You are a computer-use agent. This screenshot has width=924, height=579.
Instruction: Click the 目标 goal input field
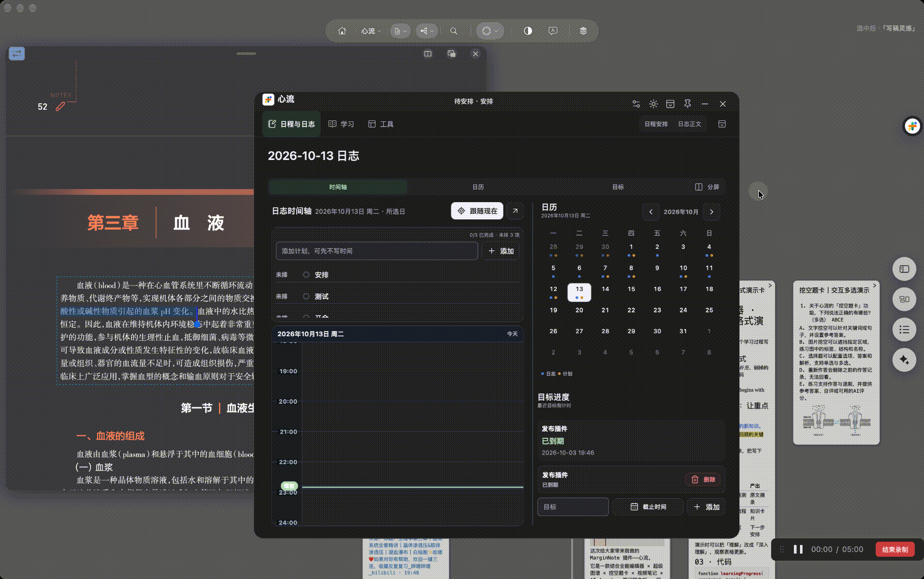pos(573,507)
